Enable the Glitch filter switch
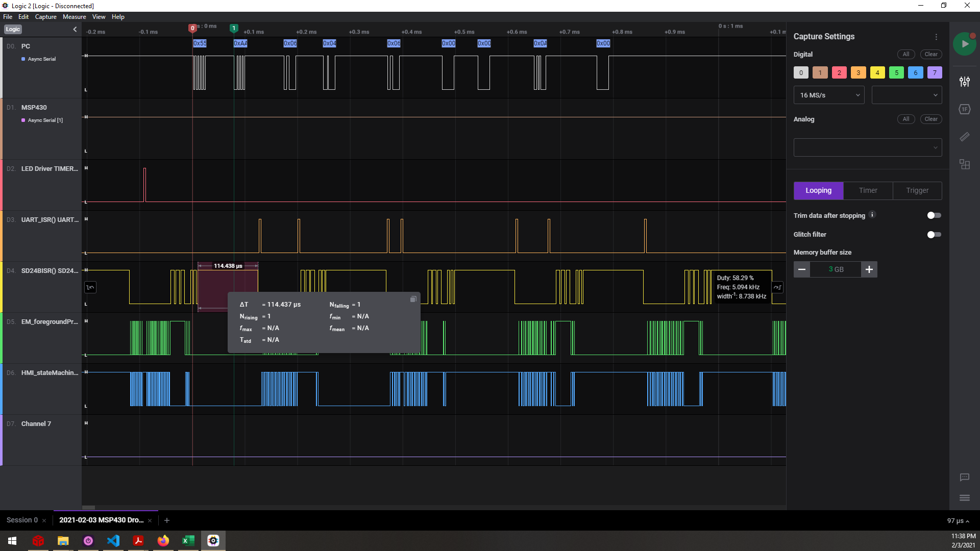980x551 pixels. point(934,235)
